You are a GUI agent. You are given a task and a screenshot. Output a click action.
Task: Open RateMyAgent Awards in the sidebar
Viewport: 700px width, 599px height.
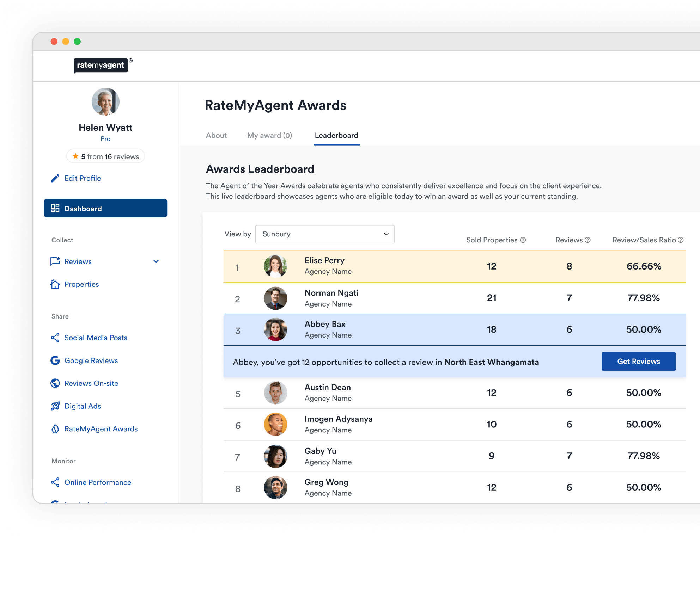click(x=101, y=429)
